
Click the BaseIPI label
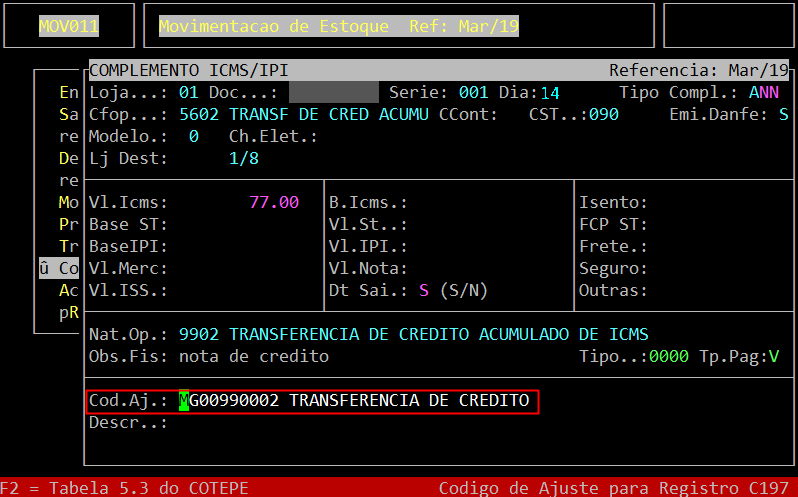(x=128, y=246)
